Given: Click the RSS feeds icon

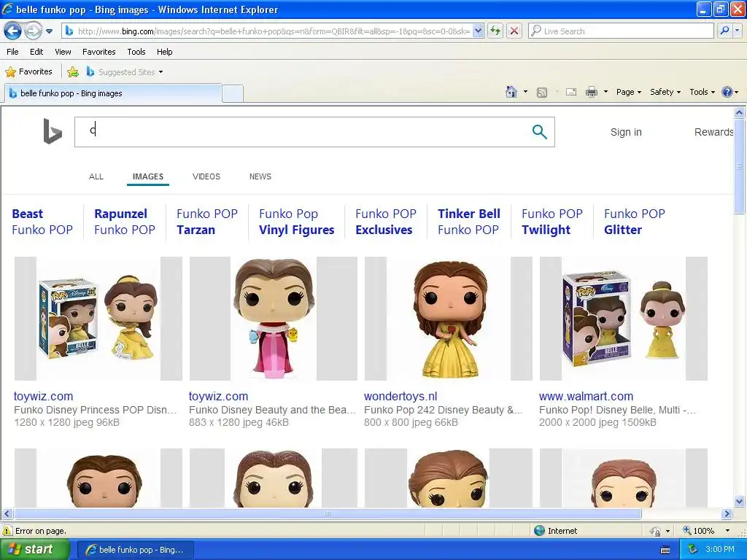Looking at the screenshot, I should tap(542, 93).
